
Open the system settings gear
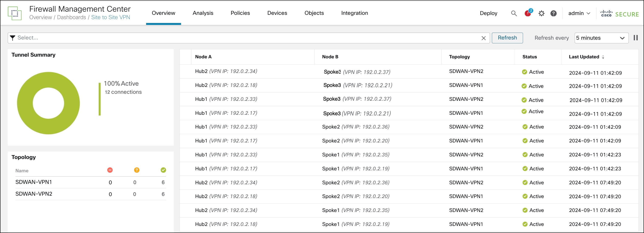(541, 13)
